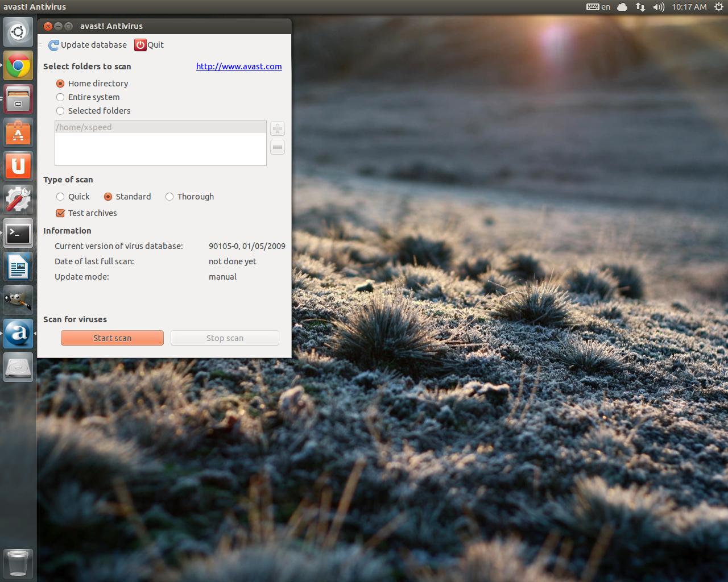Open the Trash in the launcher
Viewport: 728px width, 582px height.
[18, 563]
